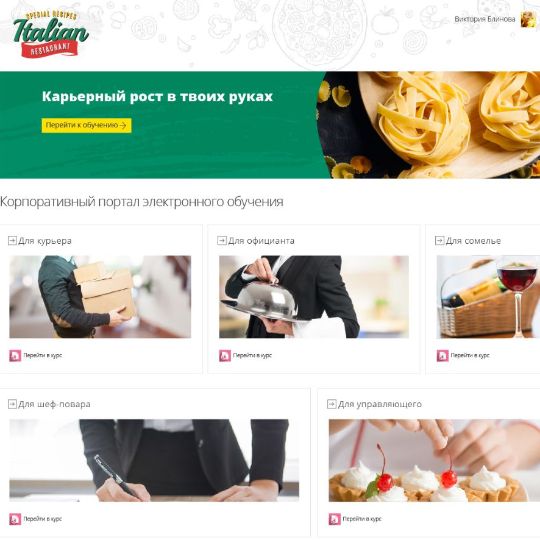
Task: Open Виктория Блинова profile avatar
Action: [x=528, y=19]
